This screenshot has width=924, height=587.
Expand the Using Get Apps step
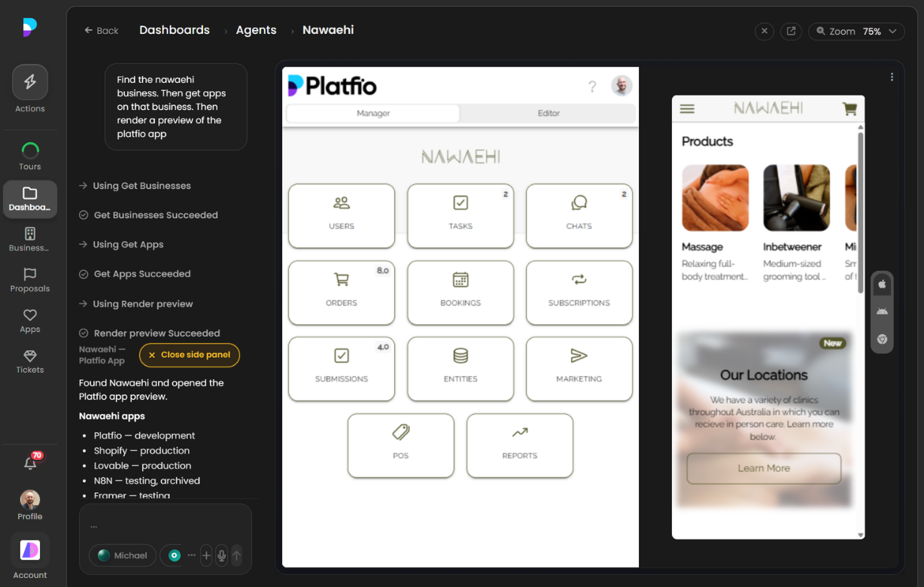(121, 245)
